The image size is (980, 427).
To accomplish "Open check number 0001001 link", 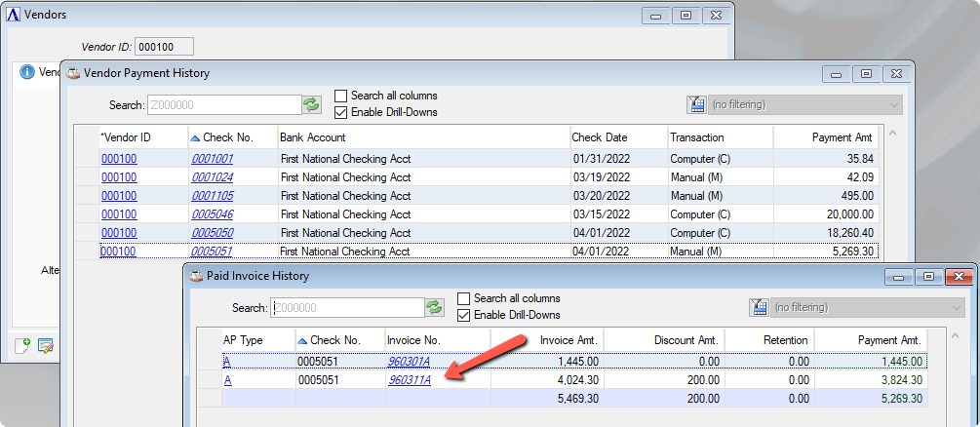I will coord(212,159).
